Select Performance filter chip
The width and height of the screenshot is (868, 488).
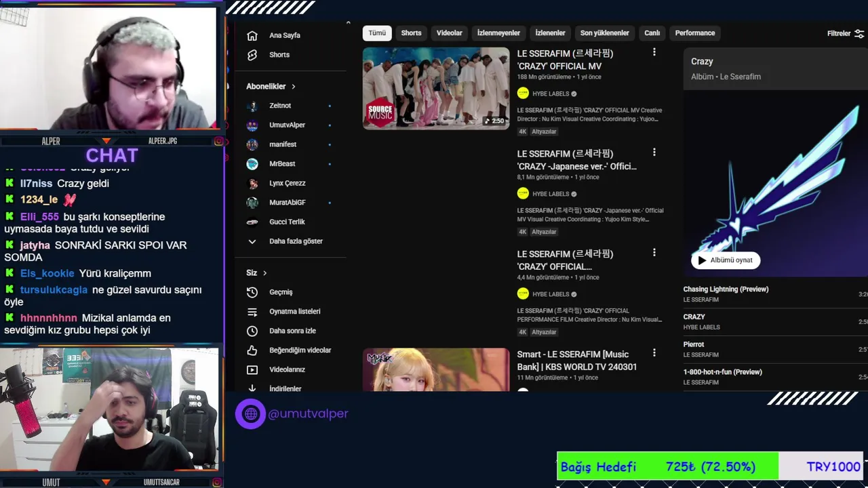click(x=695, y=33)
